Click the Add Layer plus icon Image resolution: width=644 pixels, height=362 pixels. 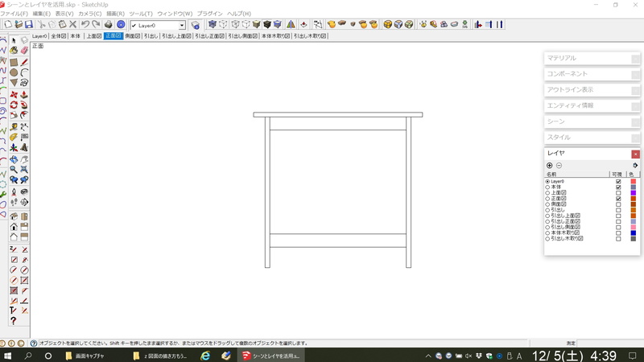[550, 166]
